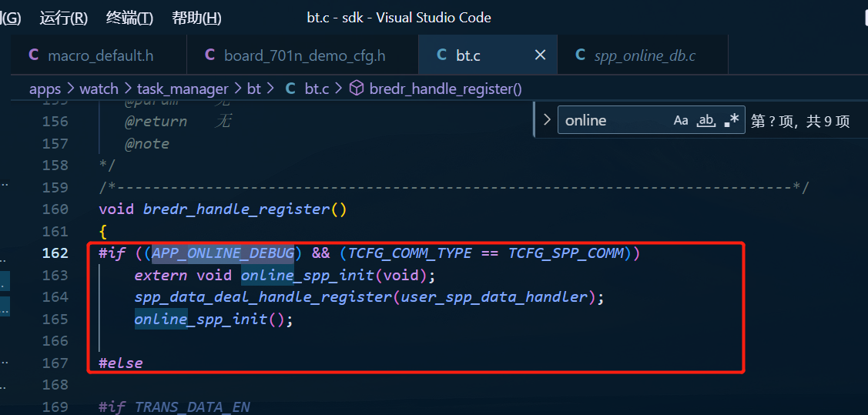
Task: Click the watch breadcrumb
Action: point(99,89)
